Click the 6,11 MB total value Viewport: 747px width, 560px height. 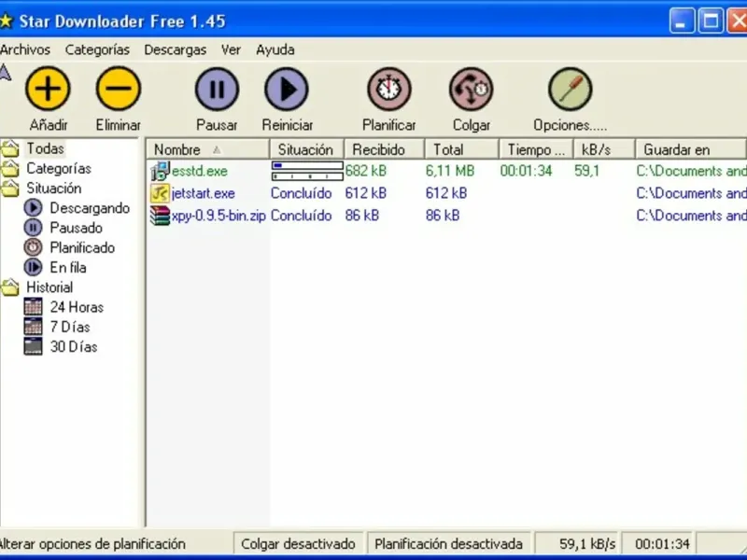pos(450,171)
